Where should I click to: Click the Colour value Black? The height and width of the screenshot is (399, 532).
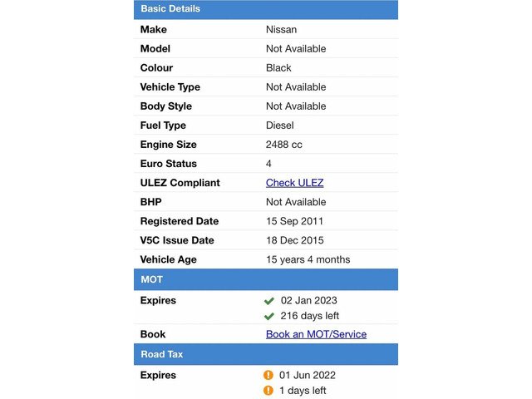pyautogui.click(x=278, y=68)
